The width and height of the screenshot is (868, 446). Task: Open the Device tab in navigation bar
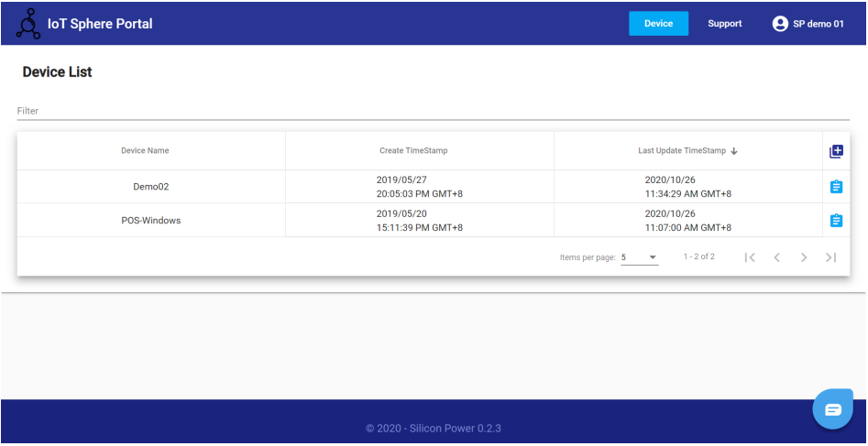[x=658, y=24]
